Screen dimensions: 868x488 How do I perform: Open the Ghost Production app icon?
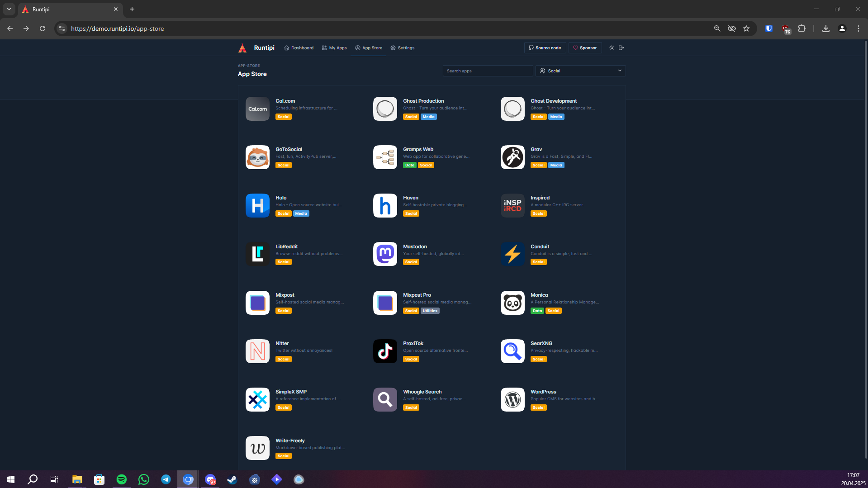[x=385, y=109]
